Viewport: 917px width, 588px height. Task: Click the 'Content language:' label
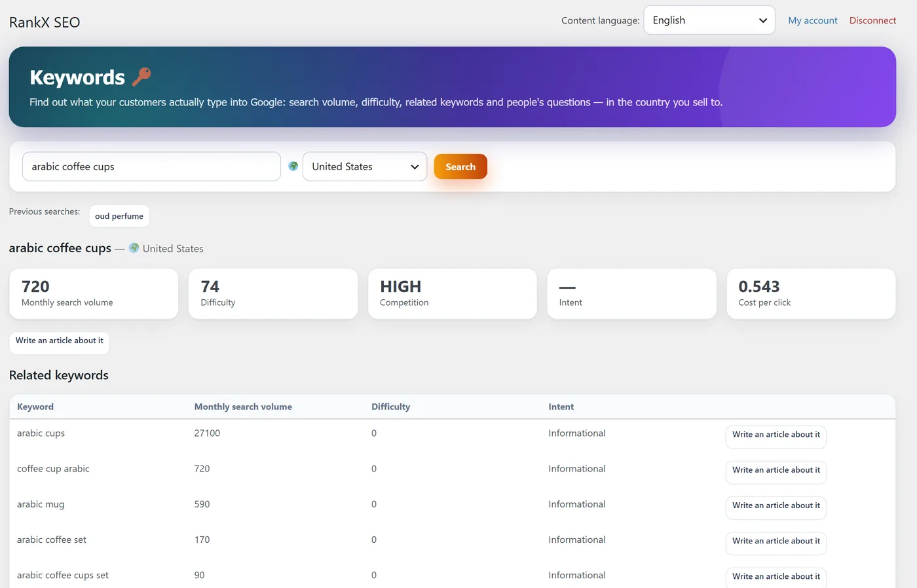[601, 20]
